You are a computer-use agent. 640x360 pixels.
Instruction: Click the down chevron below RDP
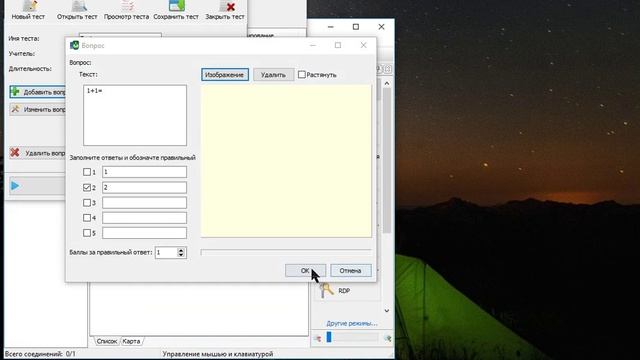pyautogui.click(x=387, y=311)
